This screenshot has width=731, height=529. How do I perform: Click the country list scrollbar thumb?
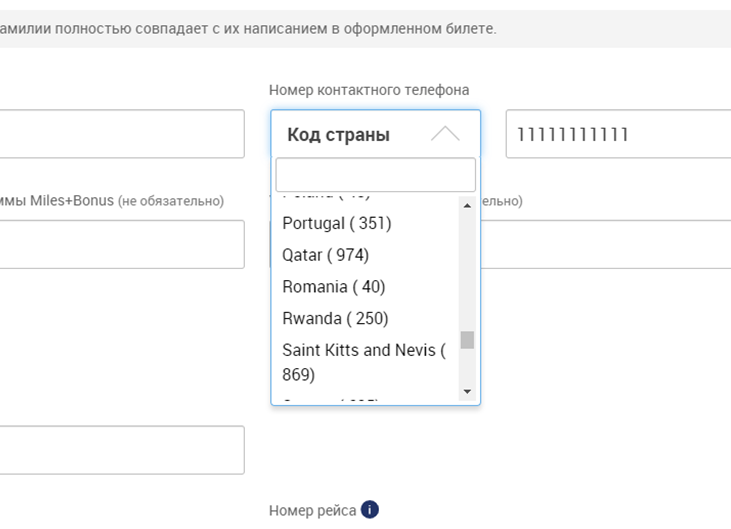(467, 339)
